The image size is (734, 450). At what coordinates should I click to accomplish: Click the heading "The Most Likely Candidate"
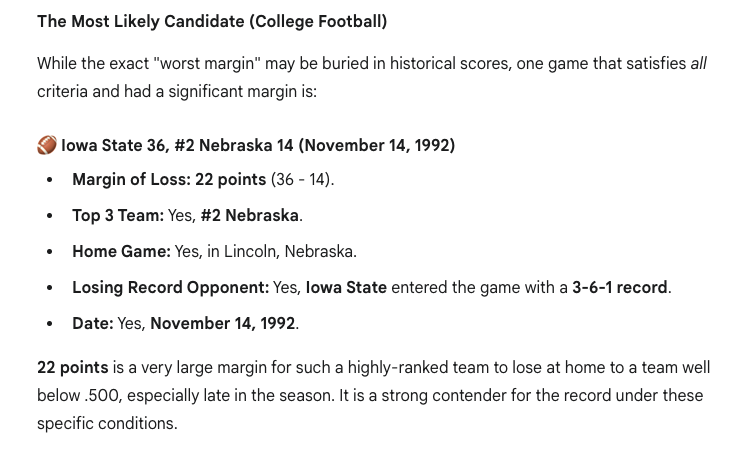pyautogui.click(x=212, y=21)
